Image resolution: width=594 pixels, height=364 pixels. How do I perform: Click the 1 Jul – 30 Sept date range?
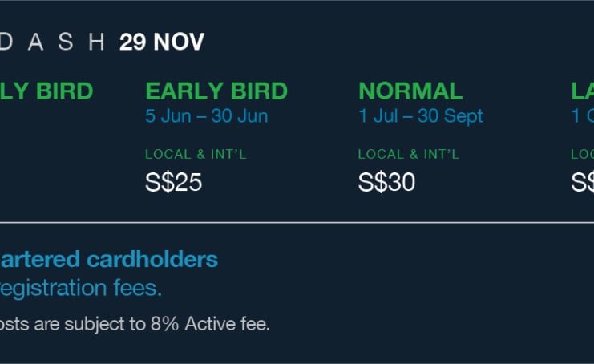click(421, 116)
